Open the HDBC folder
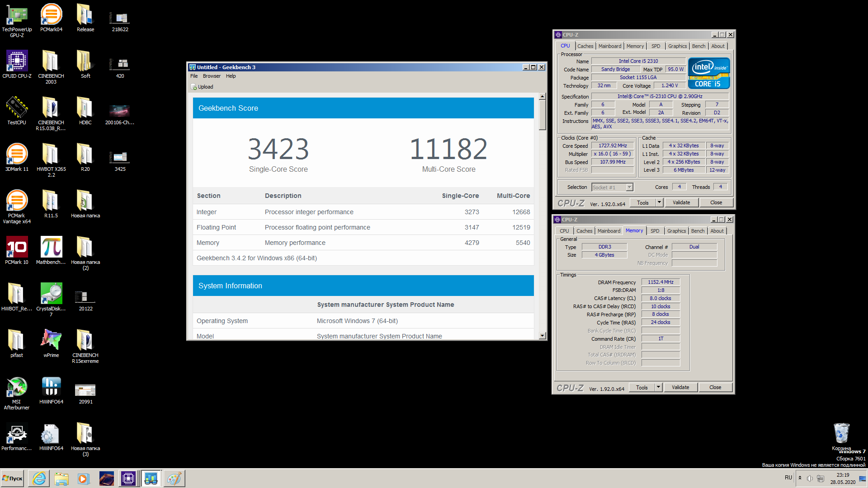 85,111
